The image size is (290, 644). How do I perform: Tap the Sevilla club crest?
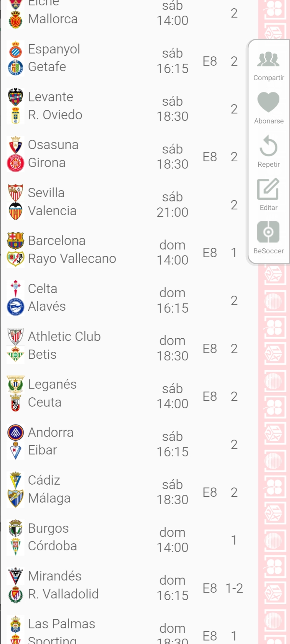tap(16, 193)
